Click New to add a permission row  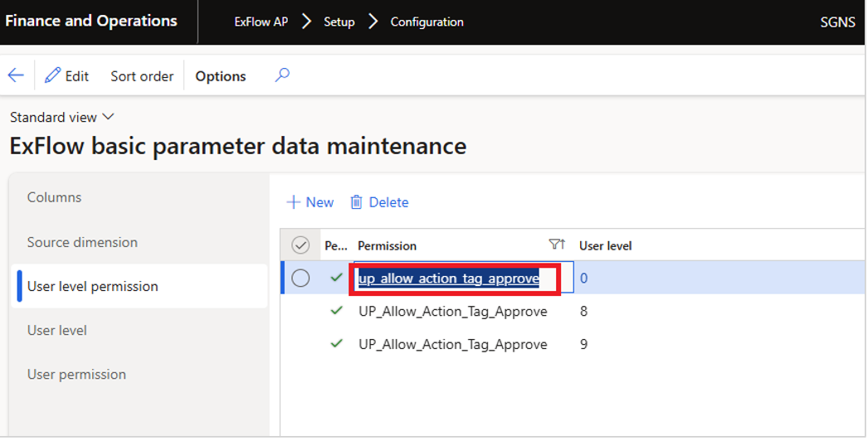coord(310,202)
